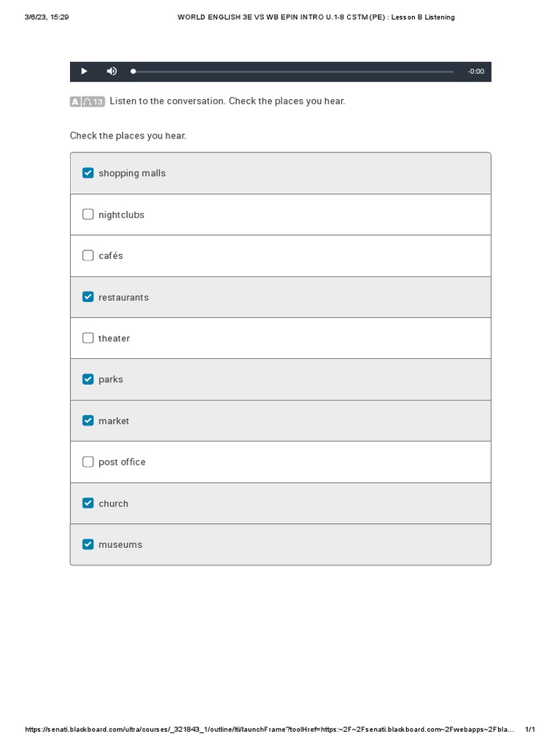Screen dimensions: 560x747
Task: Uncheck the museums checkbox
Action: click(x=88, y=544)
